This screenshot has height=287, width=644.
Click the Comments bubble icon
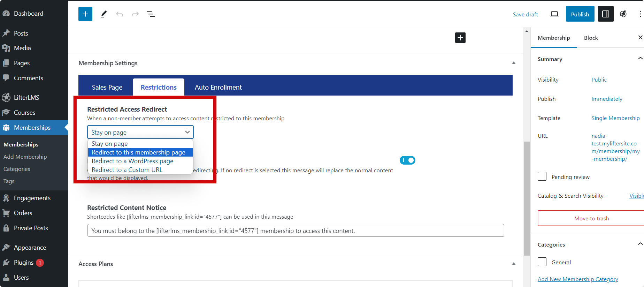(6, 78)
